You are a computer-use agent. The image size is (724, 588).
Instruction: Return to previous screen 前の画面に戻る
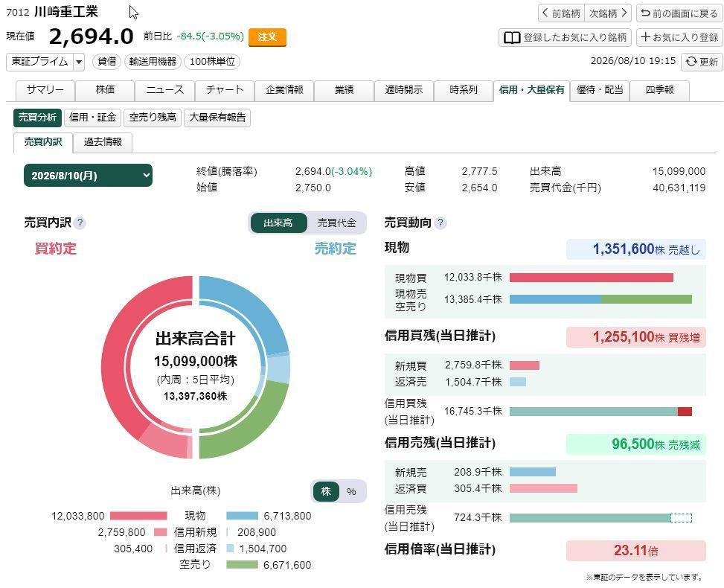pyautogui.click(x=679, y=13)
